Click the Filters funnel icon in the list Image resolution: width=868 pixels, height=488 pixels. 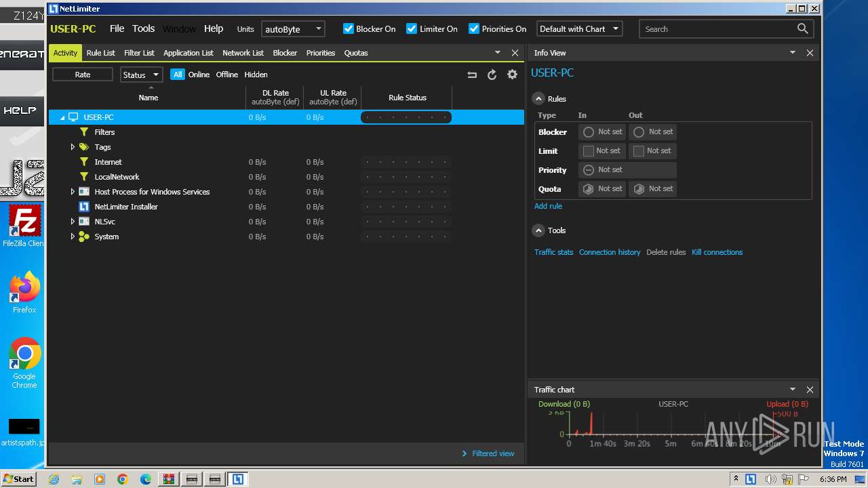[84, 132]
